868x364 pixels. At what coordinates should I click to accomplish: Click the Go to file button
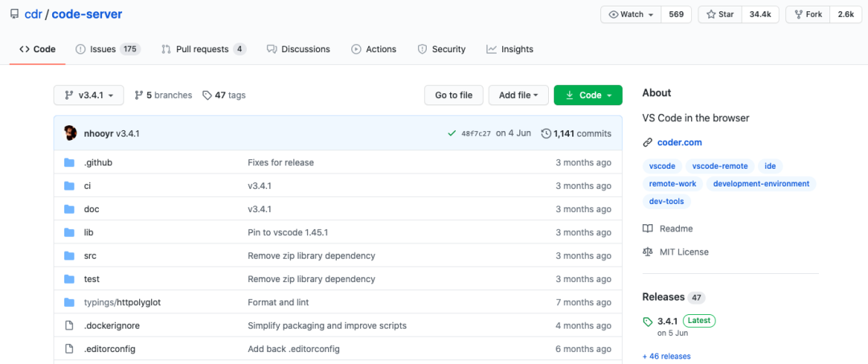[453, 95]
